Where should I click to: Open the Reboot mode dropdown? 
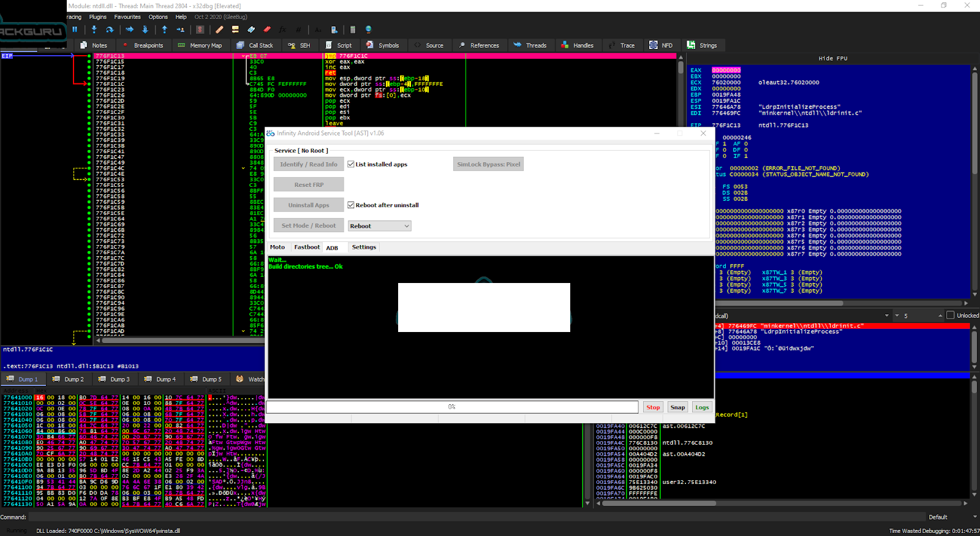[380, 226]
